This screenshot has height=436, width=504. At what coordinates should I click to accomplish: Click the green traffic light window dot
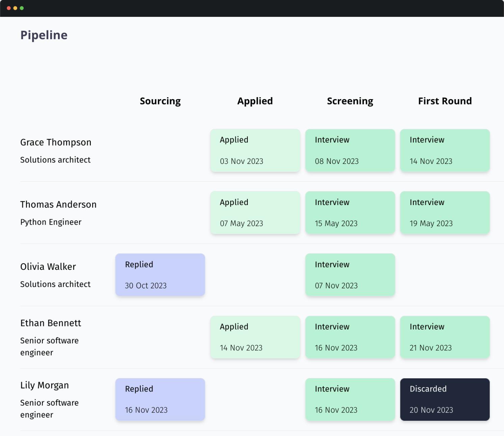(22, 8)
